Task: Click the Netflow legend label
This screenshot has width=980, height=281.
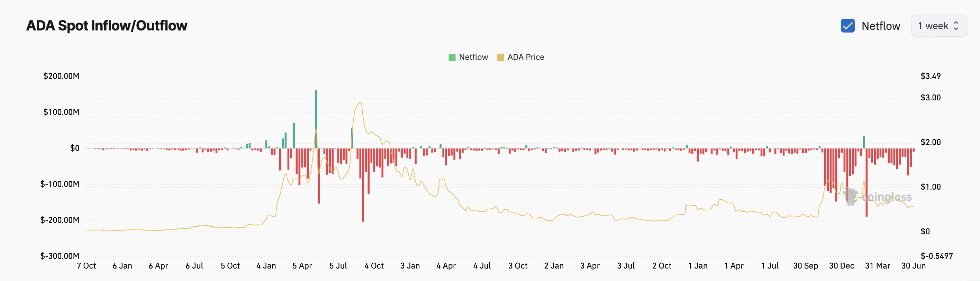Action: pyautogui.click(x=473, y=57)
